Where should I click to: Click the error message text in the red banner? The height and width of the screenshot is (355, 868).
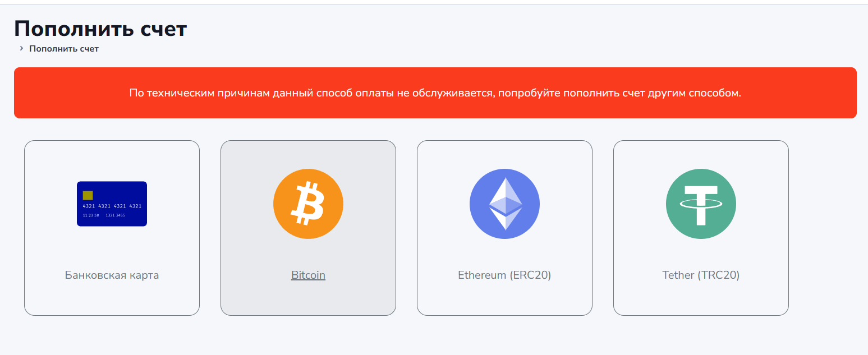(x=435, y=93)
